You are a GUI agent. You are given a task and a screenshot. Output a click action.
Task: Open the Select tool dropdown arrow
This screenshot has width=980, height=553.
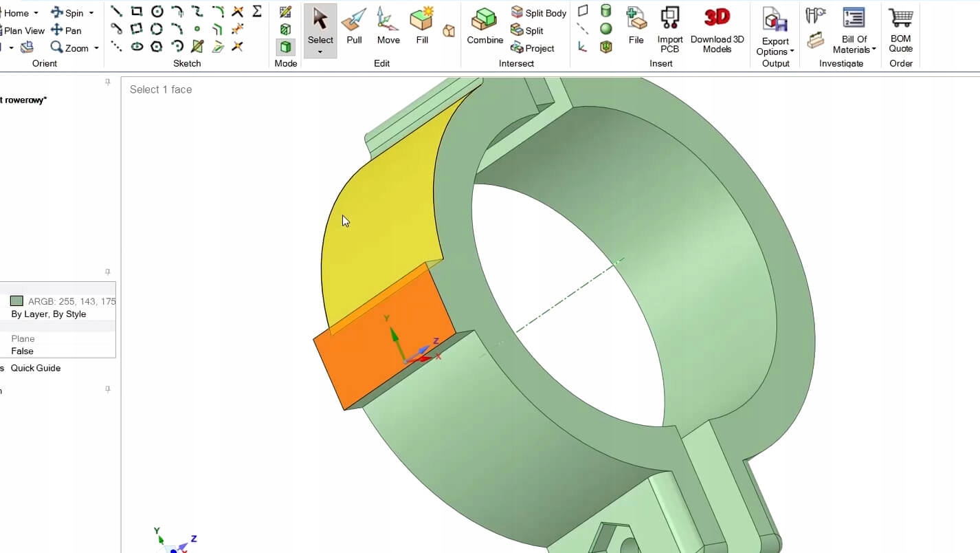pyautogui.click(x=320, y=52)
